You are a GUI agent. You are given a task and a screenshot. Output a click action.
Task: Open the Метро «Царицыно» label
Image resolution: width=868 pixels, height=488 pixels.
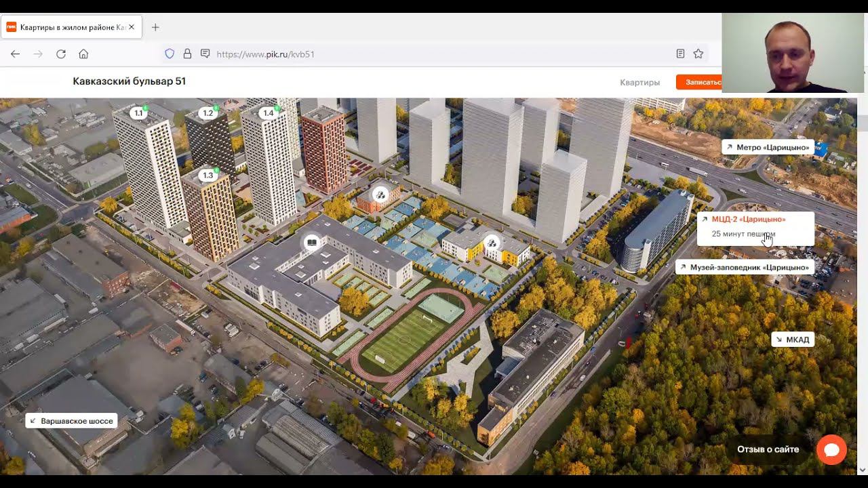768,147
